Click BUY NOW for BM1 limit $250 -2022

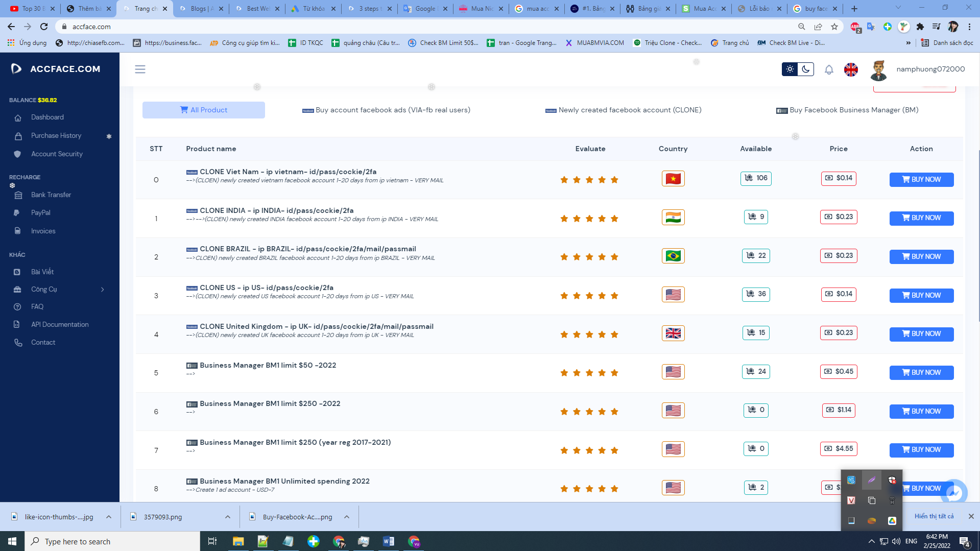coord(921,411)
